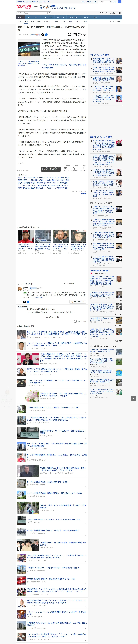Click the Tokyo Dome article photo
The width and height of the screenshot is (138, 644).
tap(29, 49)
